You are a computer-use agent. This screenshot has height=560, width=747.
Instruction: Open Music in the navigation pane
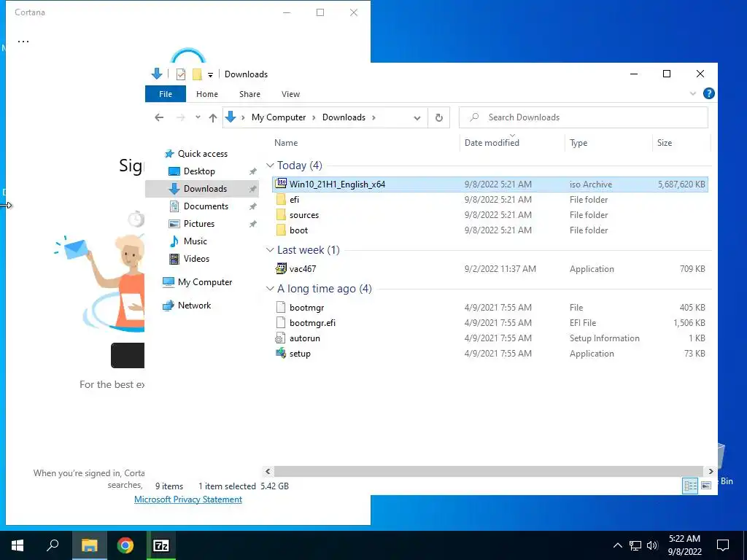(x=196, y=241)
